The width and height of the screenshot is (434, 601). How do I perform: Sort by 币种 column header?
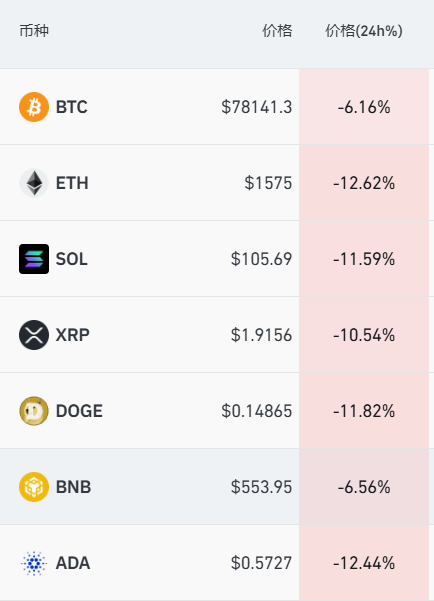34,31
